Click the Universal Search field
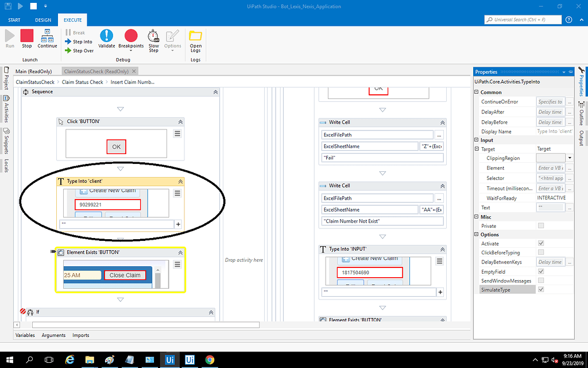This screenshot has width=588, height=368. [523, 19]
